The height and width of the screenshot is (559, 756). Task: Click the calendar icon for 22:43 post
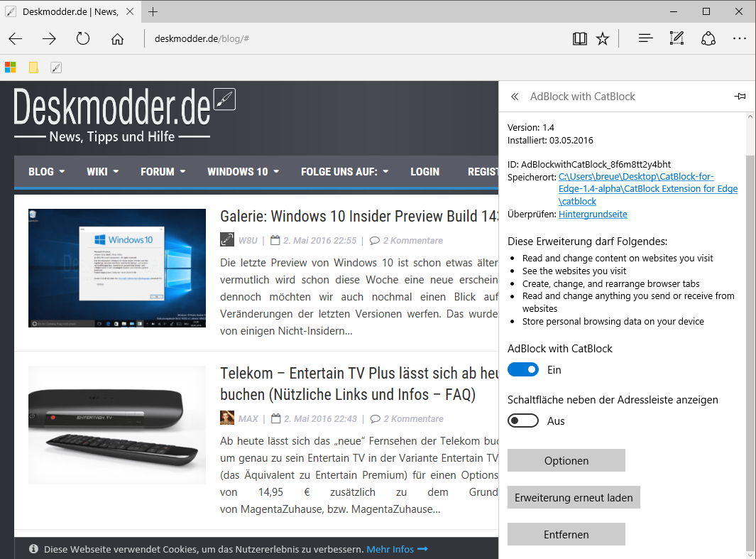coord(276,418)
